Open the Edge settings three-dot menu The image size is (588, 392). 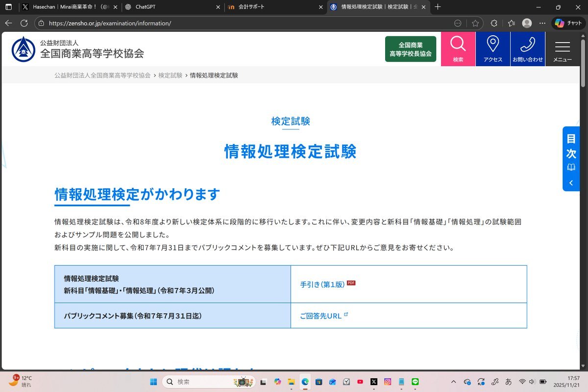(x=542, y=23)
